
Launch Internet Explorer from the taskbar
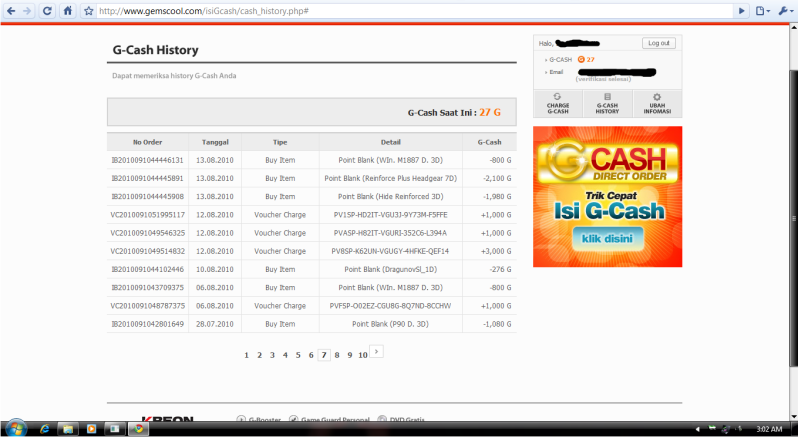tap(44, 429)
